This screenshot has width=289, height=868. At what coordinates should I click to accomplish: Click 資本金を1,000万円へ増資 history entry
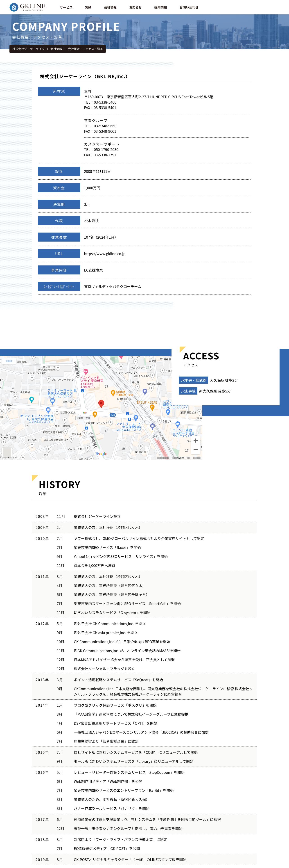(x=95, y=565)
